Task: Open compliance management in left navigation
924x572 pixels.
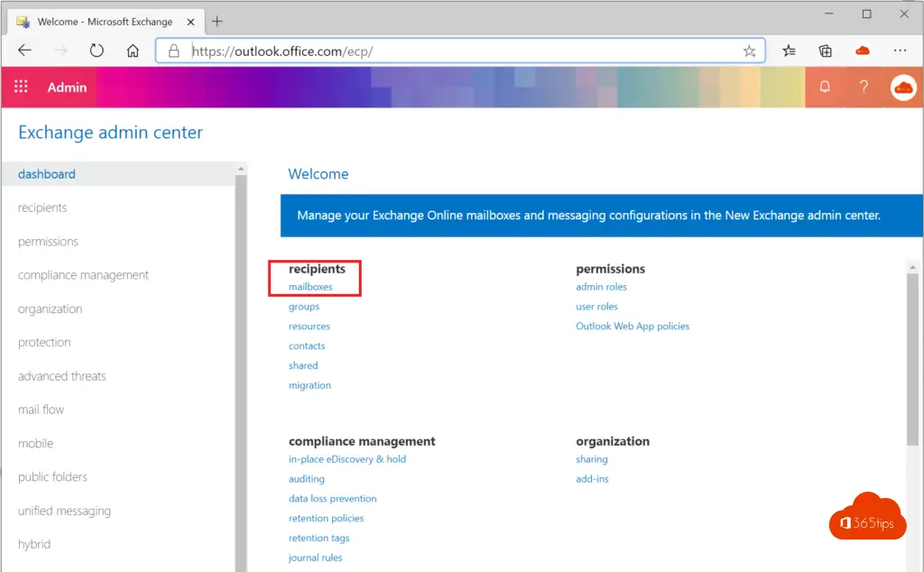Action: pos(83,275)
